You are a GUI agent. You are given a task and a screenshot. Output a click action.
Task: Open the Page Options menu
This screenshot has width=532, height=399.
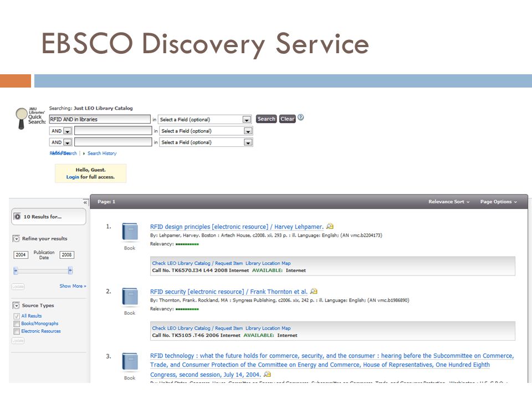coord(498,202)
